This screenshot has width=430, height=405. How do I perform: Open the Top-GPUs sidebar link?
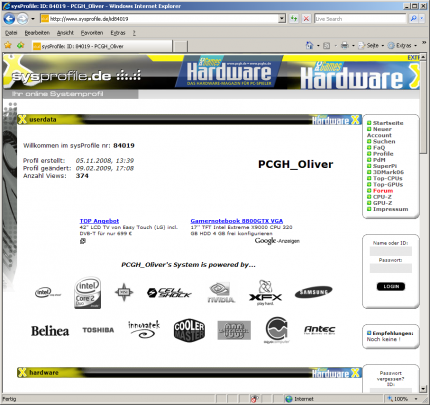(x=388, y=184)
